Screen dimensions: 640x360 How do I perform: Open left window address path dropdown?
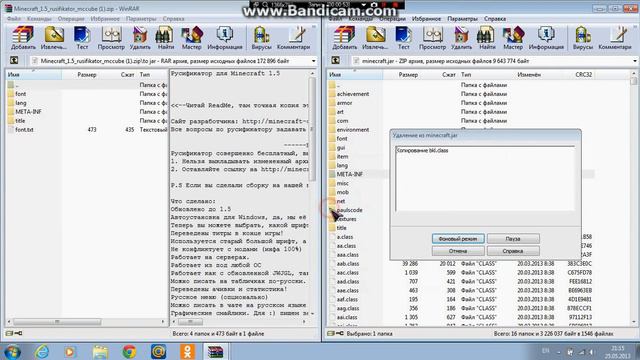(313, 61)
